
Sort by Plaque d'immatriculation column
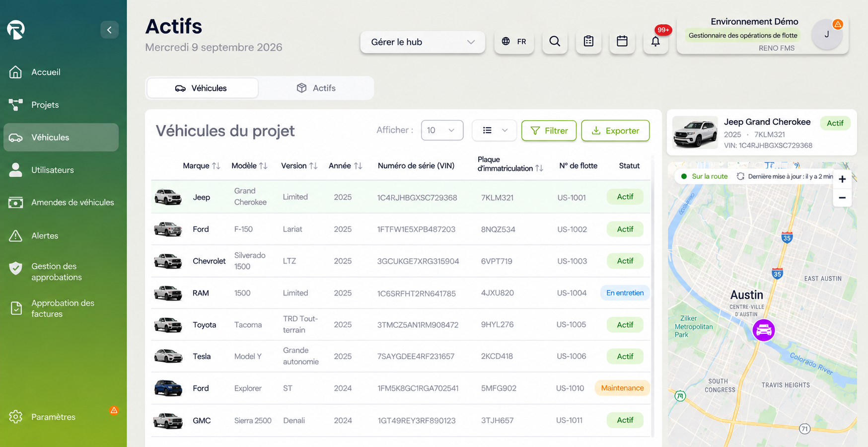pos(539,168)
